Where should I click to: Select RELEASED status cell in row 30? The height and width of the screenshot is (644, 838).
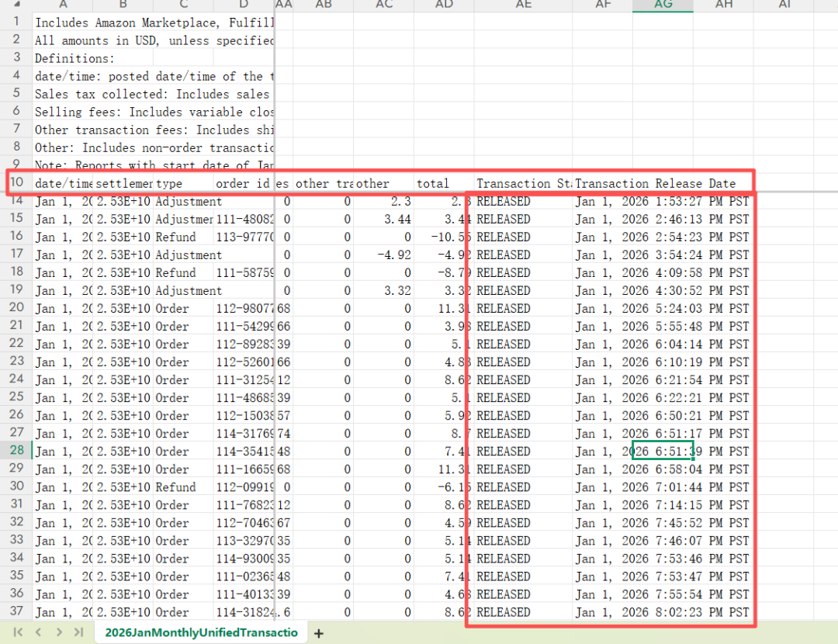[x=523, y=487]
